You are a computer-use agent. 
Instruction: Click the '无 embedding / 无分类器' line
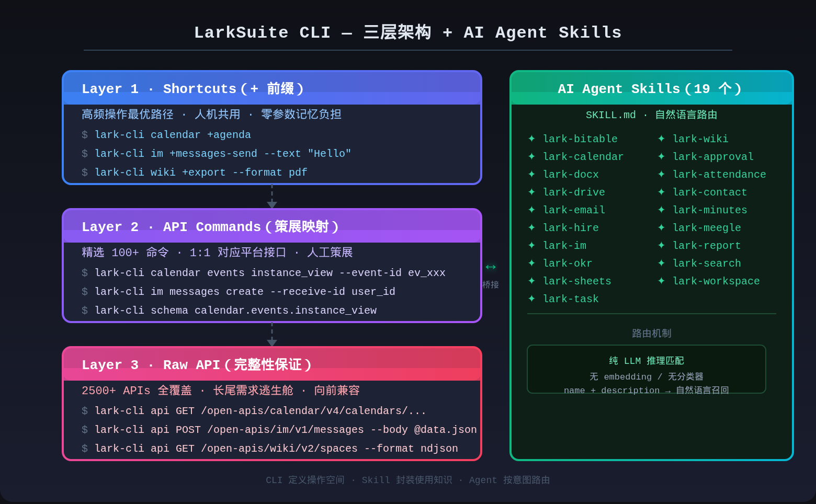pos(647,377)
